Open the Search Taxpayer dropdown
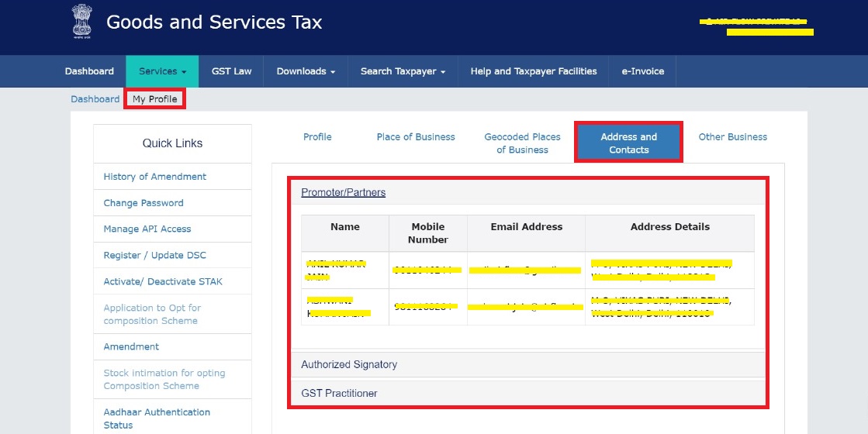The width and height of the screenshot is (868, 434). [403, 71]
